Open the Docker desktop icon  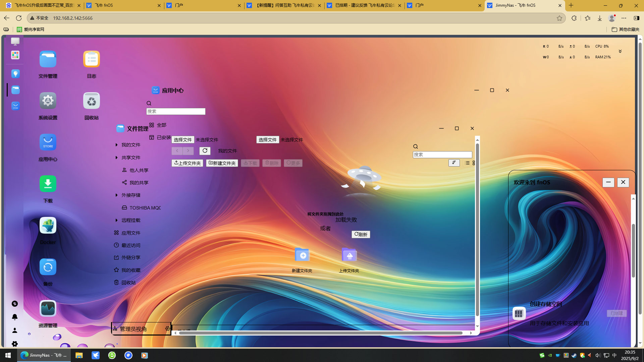pos(48,226)
